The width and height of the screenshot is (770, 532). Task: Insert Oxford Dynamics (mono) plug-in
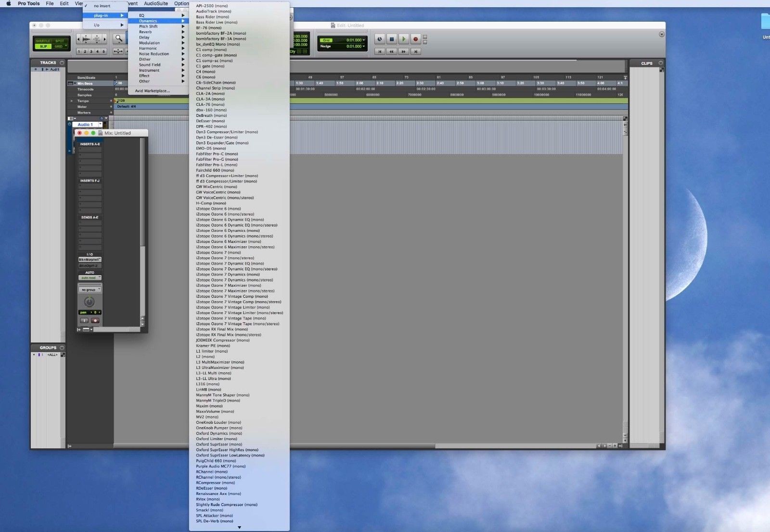239,433
